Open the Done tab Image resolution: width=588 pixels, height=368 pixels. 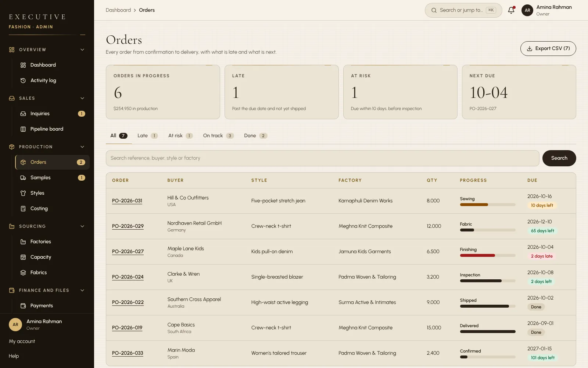[x=255, y=136]
